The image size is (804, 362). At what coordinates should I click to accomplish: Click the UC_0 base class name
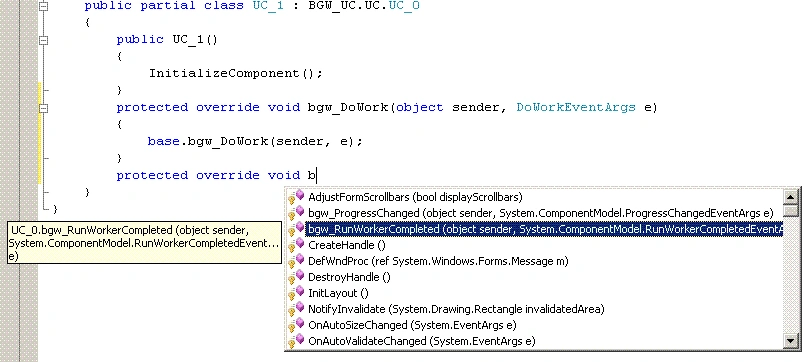pos(404,6)
